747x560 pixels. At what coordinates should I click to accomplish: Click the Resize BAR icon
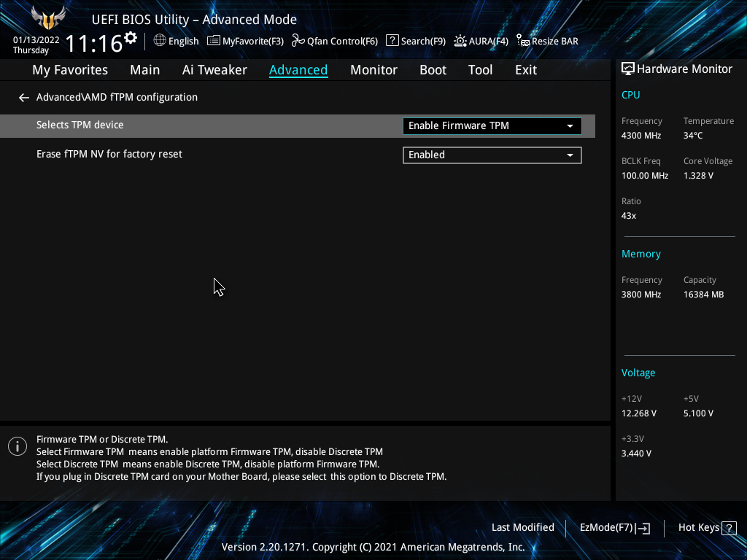tap(523, 41)
